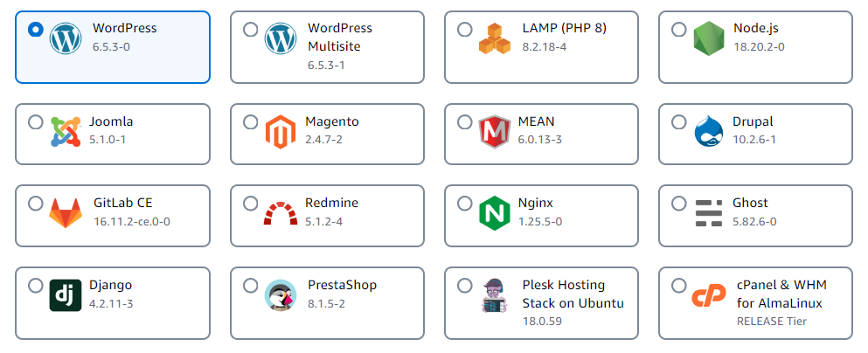Click the Redmine version 5.1.2-4 text

pyautogui.click(x=323, y=222)
